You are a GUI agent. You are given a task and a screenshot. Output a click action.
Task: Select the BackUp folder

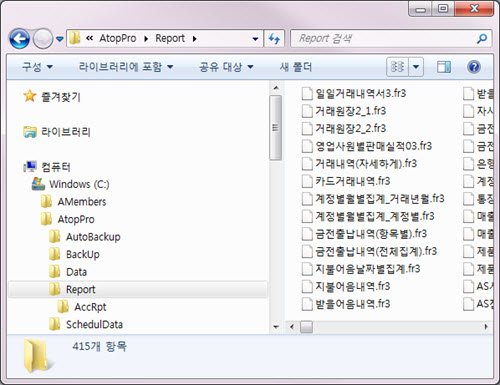click(83, 254)
